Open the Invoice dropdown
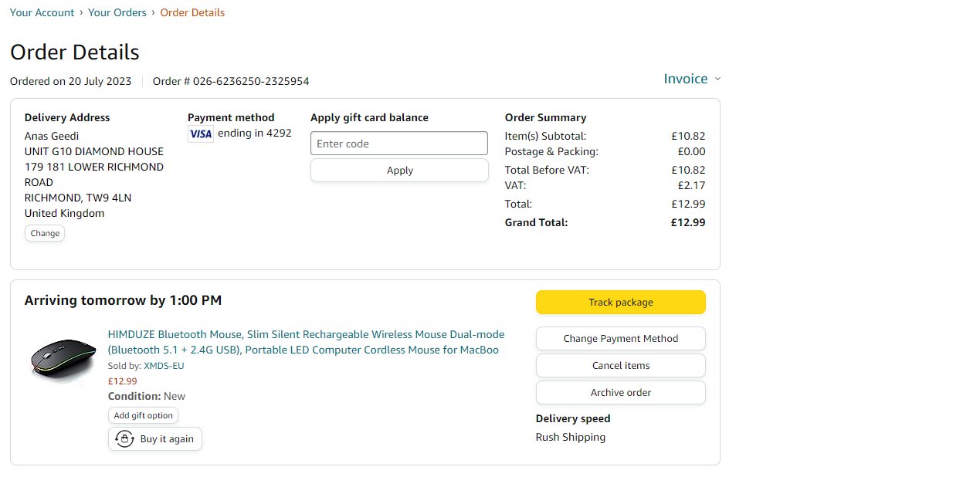980x477 pixels. click(x=686, y=79)
